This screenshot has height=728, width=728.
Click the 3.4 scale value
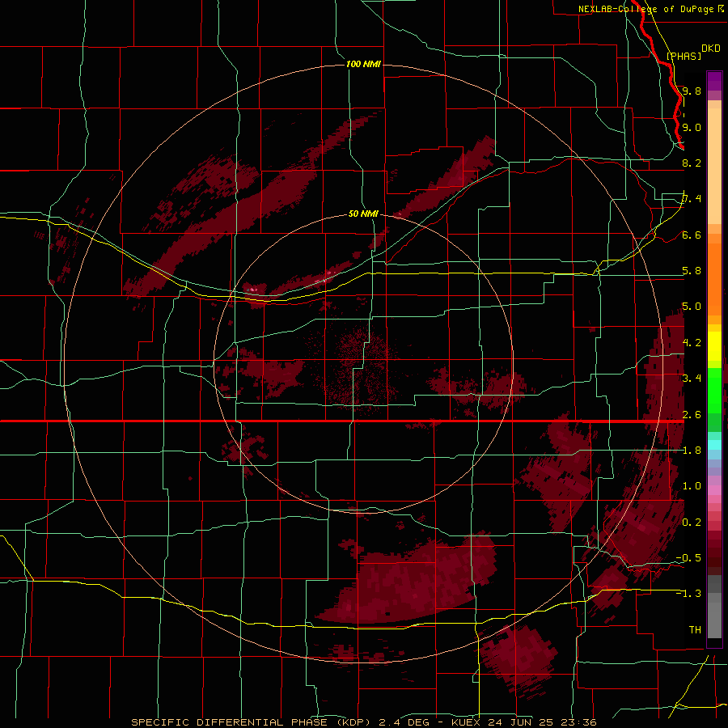(x=692, y=379)
